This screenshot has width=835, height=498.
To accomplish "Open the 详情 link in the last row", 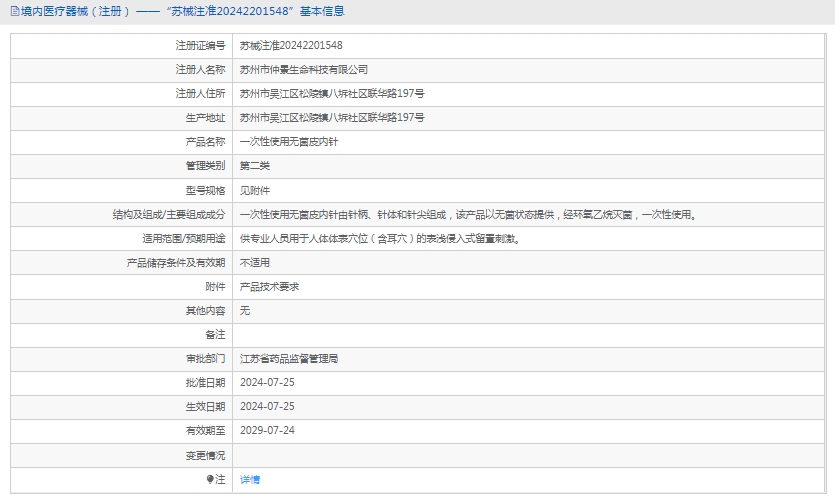I will pos(250,480).
